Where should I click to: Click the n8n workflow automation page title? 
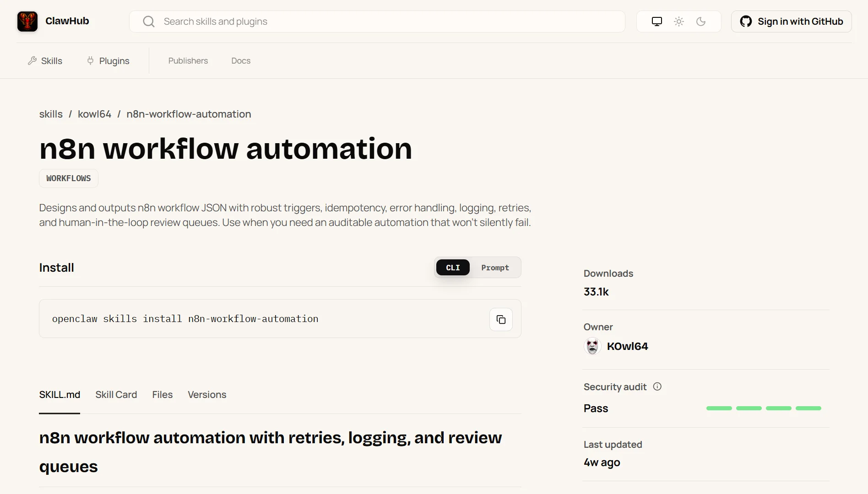[226, 149]
